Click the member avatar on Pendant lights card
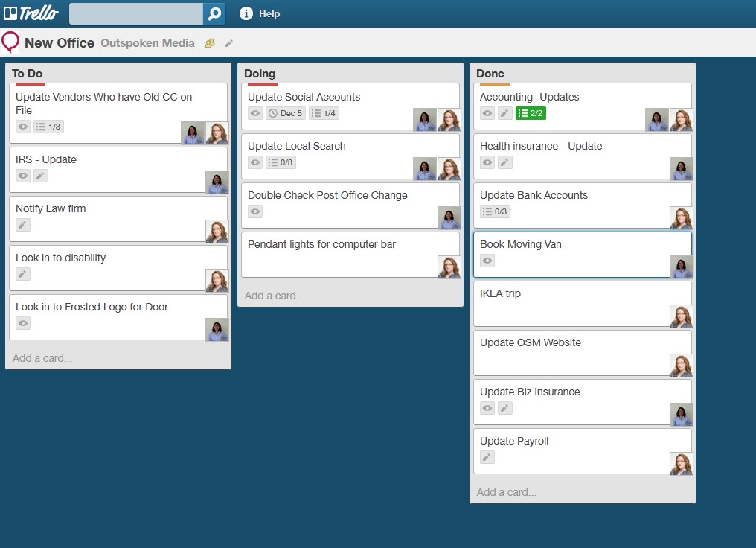Screen dimensions: 756x548 coord(449,267)
